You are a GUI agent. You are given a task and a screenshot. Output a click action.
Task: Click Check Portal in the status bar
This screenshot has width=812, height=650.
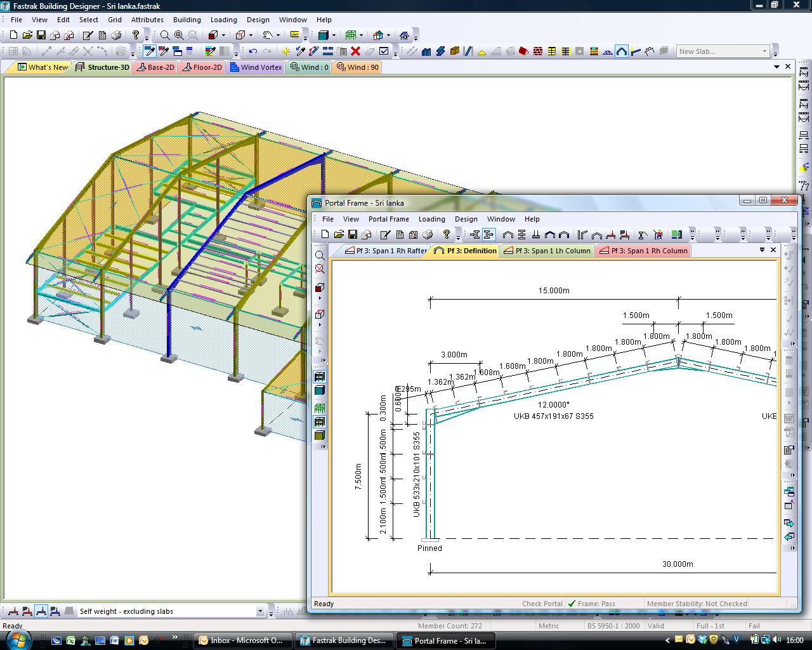pyautogui.click(x=542, y=604)
